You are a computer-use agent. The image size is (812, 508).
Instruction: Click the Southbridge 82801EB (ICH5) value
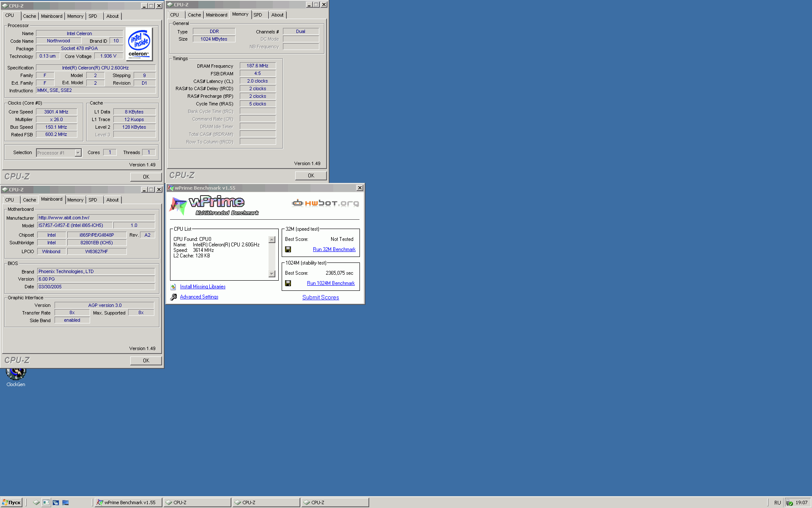point(96,243)
